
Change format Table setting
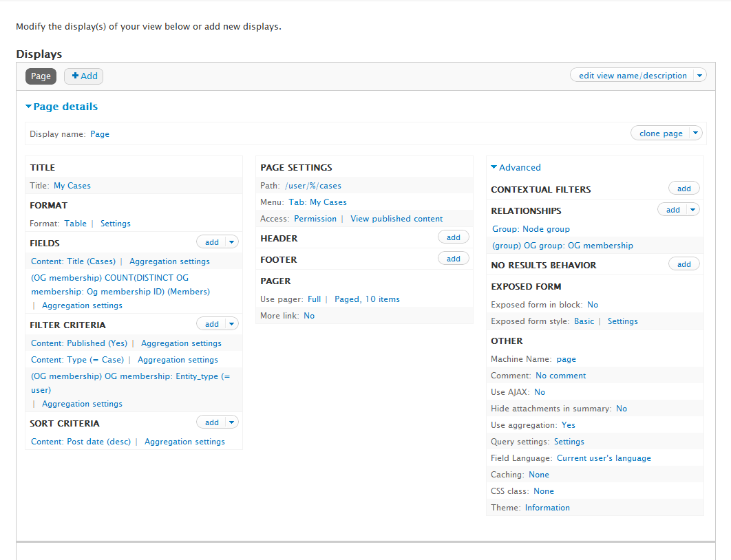coord(76,224)
